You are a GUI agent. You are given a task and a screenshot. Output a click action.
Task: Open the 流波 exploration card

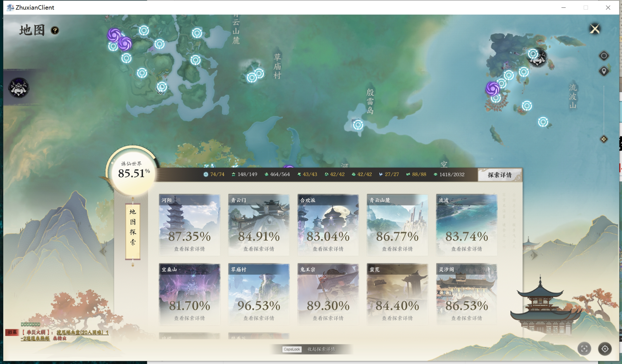466,225
